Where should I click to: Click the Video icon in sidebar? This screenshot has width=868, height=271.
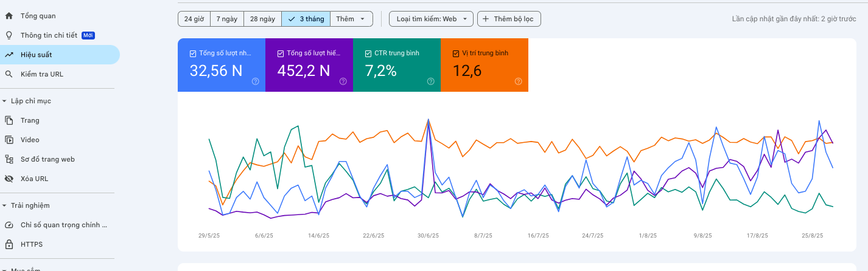[9, 140]
